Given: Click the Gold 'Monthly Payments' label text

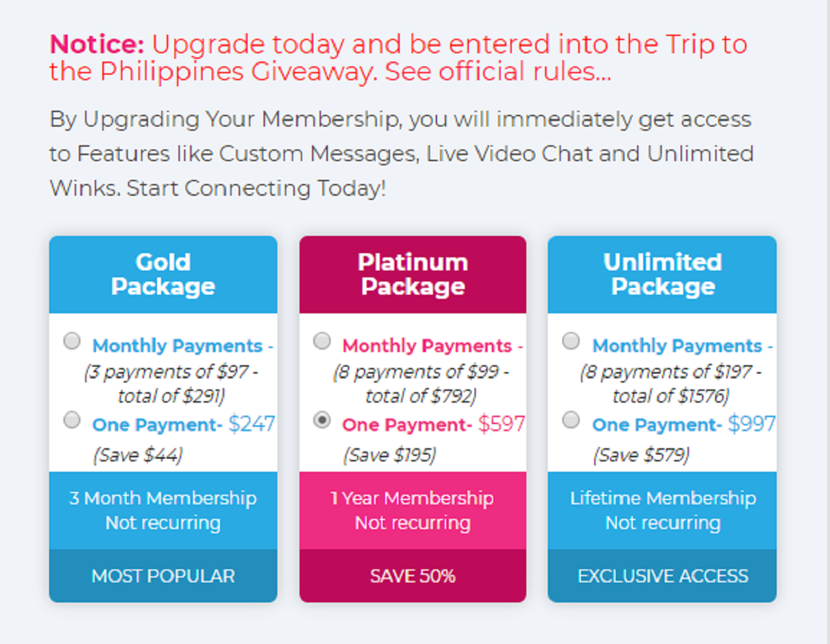Looking at the screenshot, I should pos(178,346).
